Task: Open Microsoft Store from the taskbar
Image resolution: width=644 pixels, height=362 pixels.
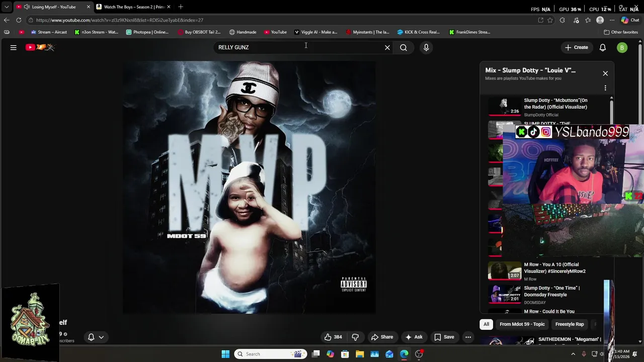Action: coord(345,354)
